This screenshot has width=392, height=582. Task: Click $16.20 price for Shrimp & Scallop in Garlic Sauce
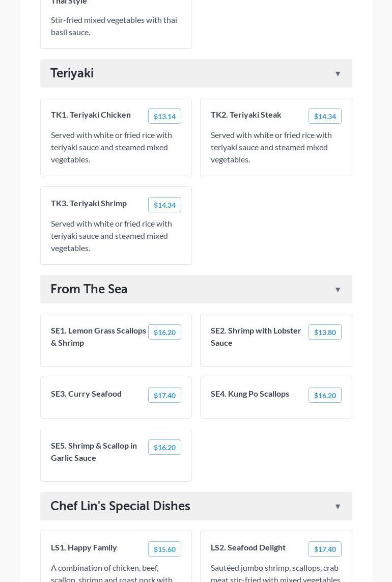click(164, 447)
